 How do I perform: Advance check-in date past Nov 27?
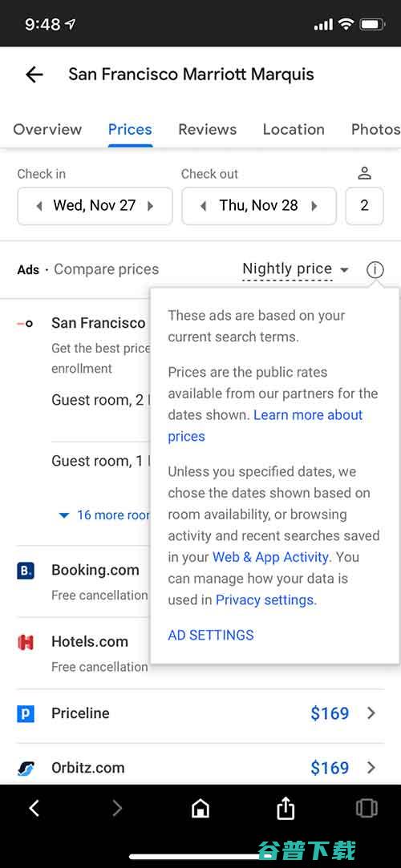(x=150, y=206)
